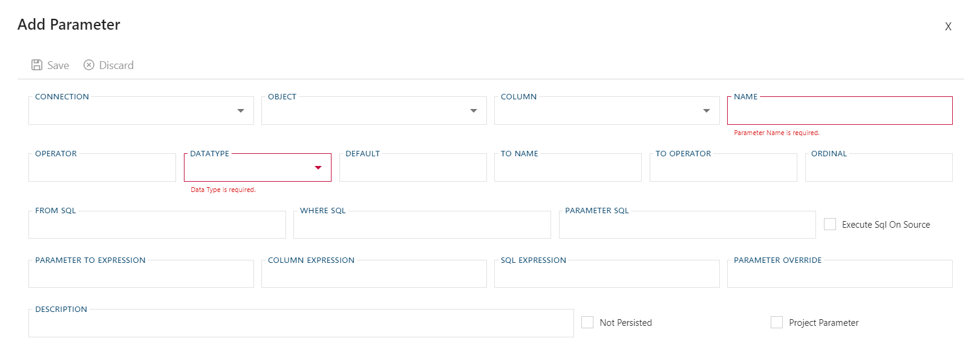Image resolution: width=980 pixels, height=361 pixels.
Task: Click the From SQL text box
Action: point(157,225)
